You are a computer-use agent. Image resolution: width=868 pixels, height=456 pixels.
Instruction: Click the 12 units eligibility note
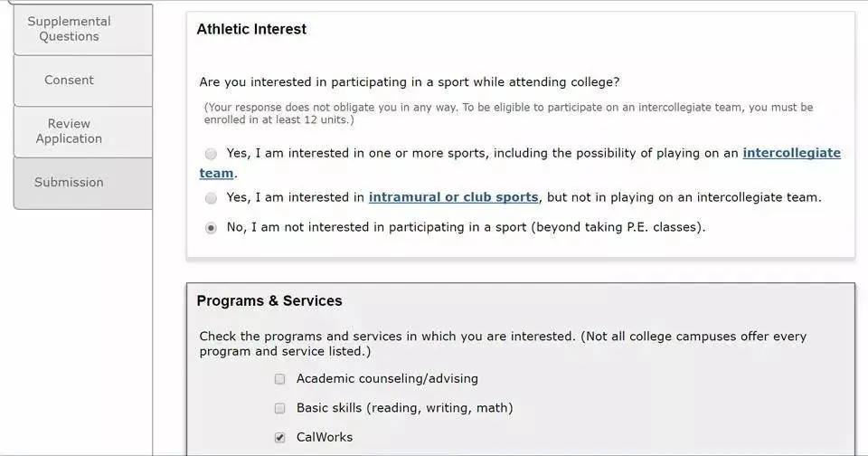(506, 113)
